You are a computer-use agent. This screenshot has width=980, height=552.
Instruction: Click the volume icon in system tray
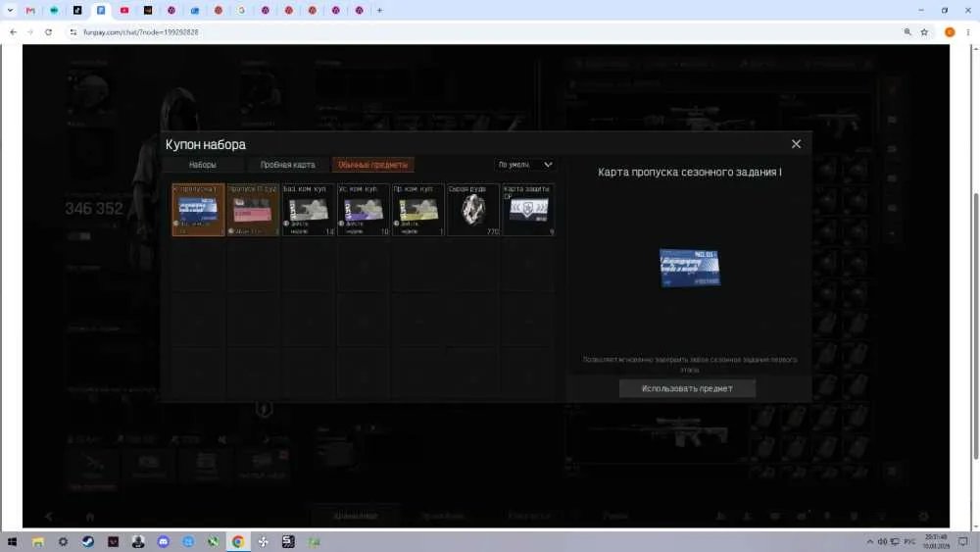click(882, 542)
